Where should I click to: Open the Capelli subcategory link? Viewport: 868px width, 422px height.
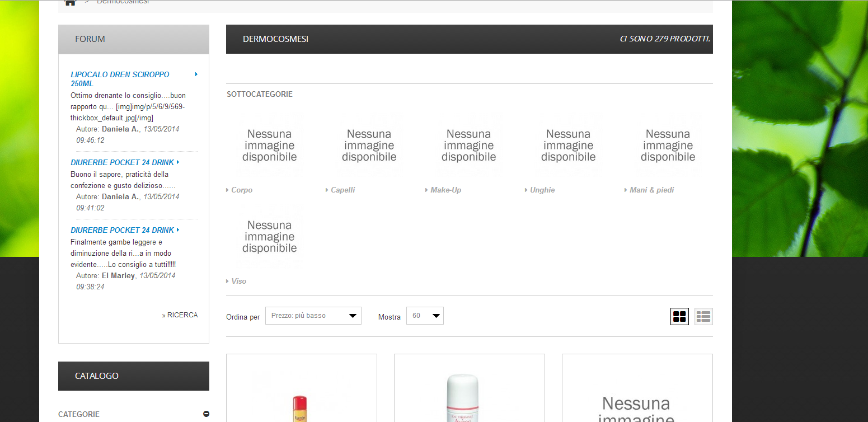(342, 190)
